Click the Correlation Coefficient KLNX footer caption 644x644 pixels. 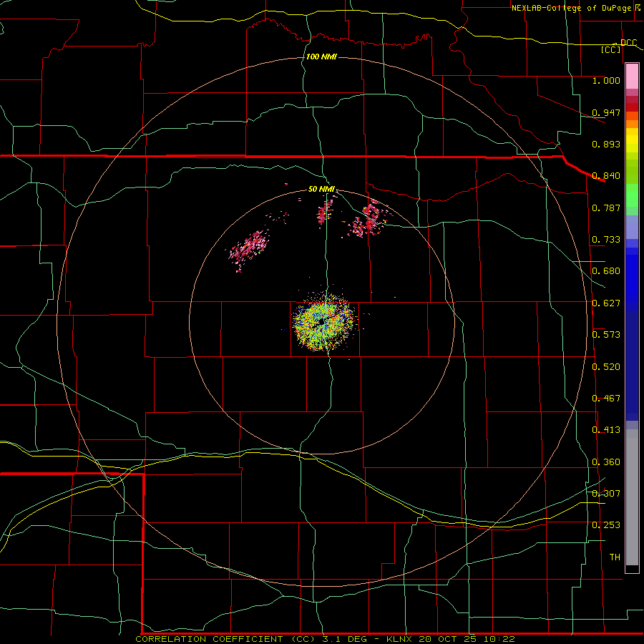[x=325, y=639]
